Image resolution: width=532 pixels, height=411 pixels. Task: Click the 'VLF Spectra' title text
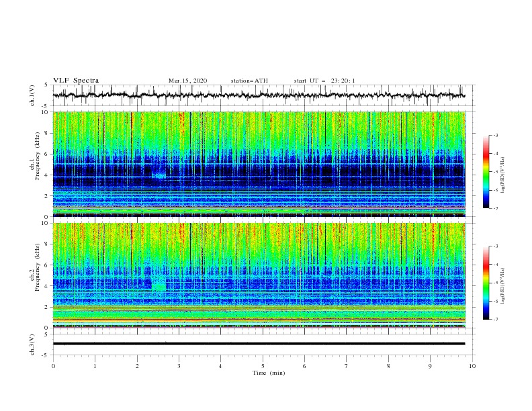76,81
